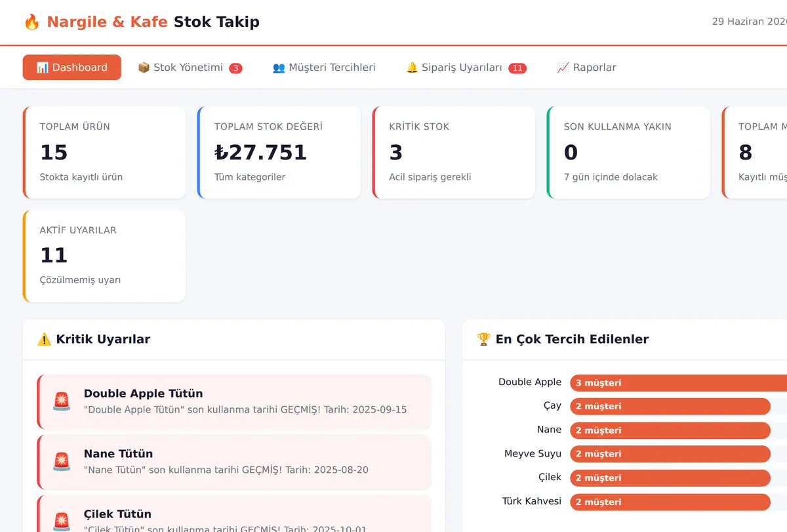Screen dimensions: 787x532
Task: Click the Nargile & Kafe Stok Takip title
Action: (x=153, y=22)
